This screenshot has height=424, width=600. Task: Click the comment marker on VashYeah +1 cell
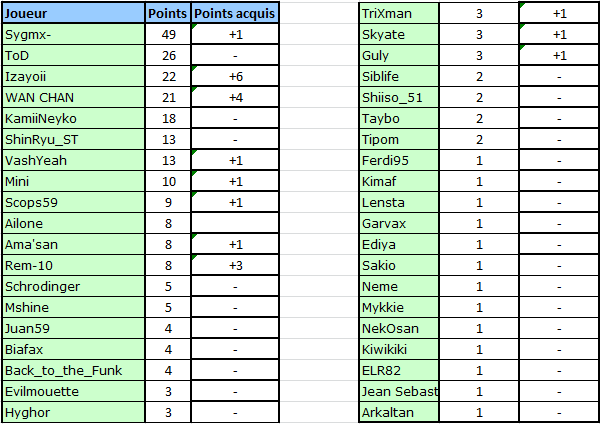pos(194,152)
